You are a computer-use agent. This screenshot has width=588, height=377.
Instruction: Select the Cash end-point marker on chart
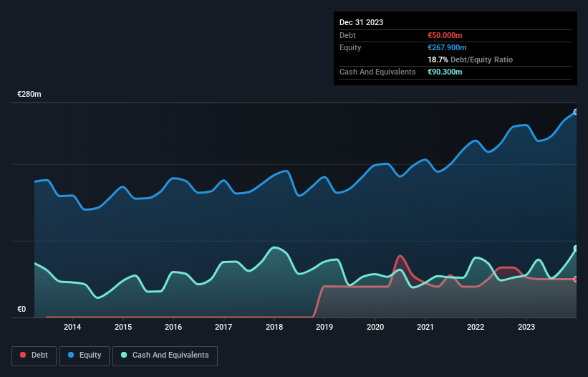click(x=575, y=248)
